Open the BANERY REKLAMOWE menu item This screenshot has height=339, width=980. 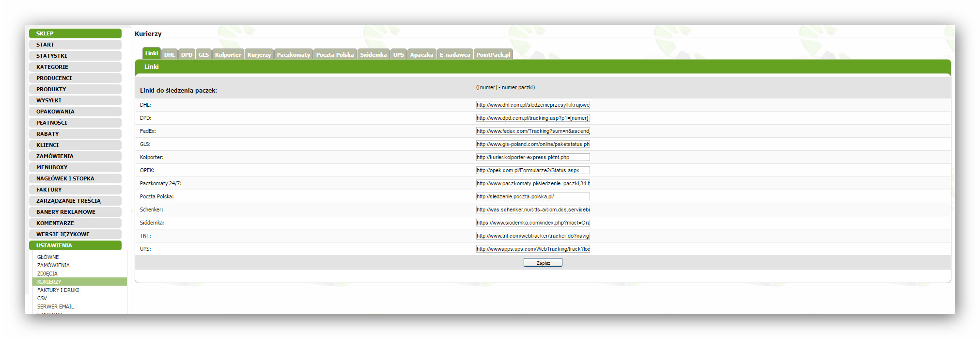coord(75,212)
